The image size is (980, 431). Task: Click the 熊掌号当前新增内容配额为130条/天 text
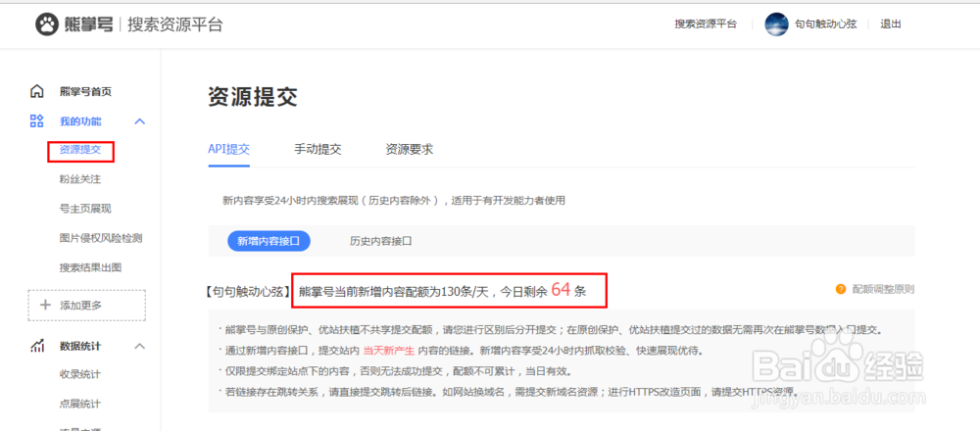click(396, 291)
